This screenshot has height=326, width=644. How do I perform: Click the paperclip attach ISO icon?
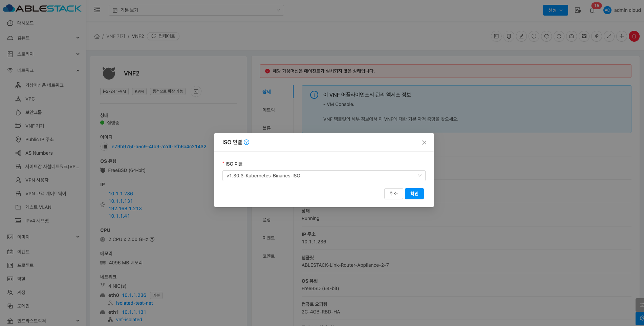[x=597, y=36]
